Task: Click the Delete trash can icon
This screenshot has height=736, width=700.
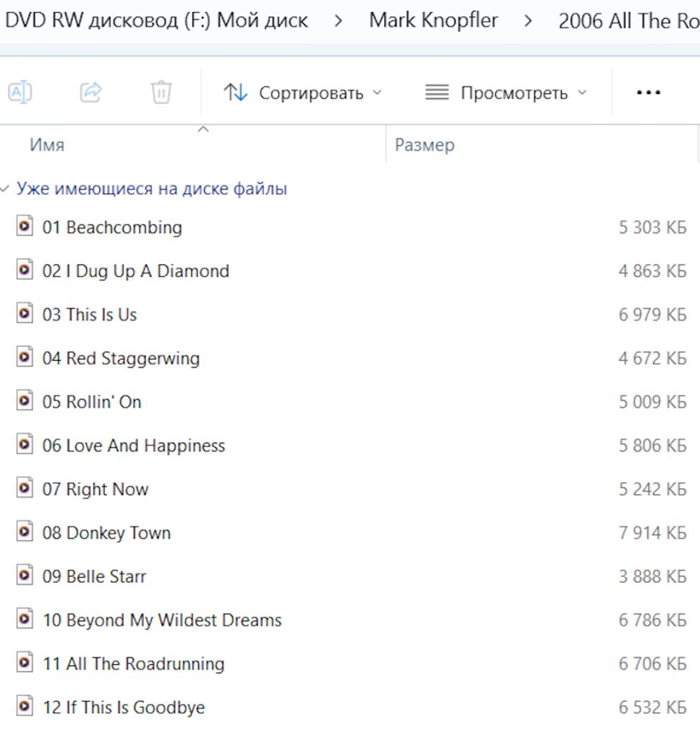Action: tap(161, 92)
